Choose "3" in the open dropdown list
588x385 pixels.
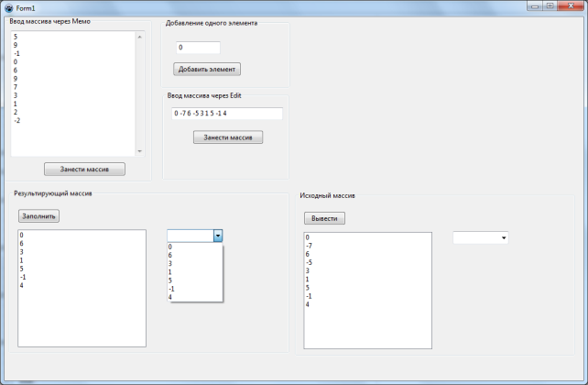(x=194, y=263)
